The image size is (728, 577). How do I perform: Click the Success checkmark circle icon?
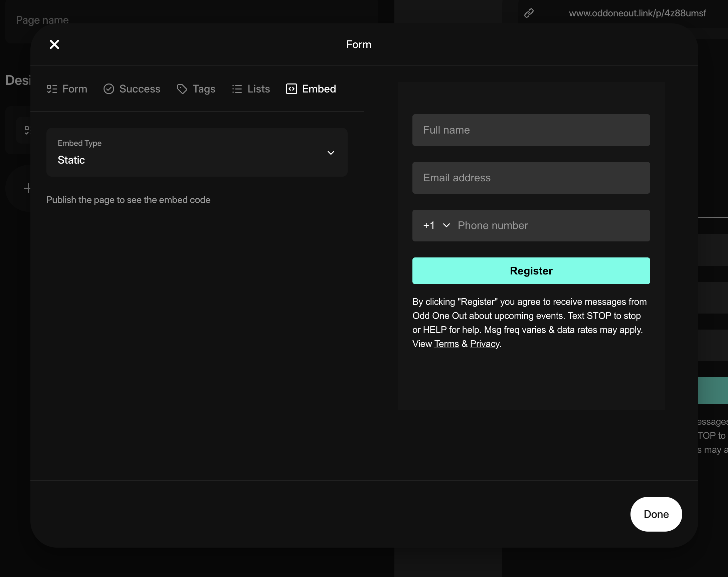tap(109, 89)
